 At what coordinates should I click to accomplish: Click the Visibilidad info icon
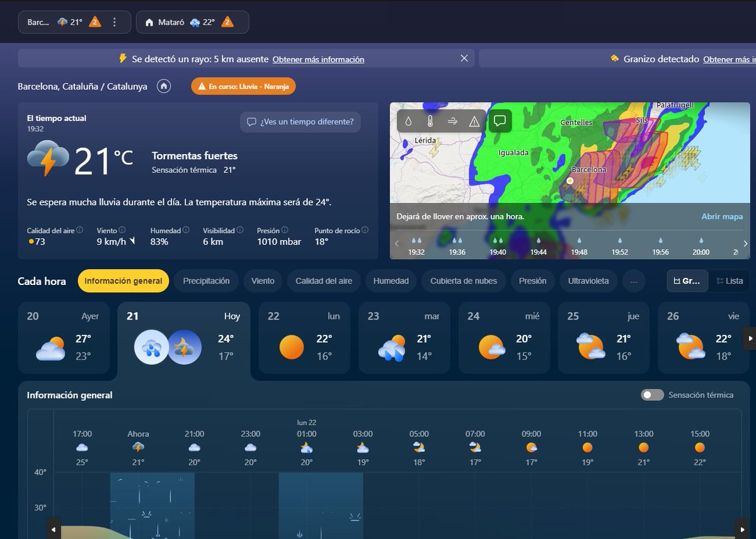click(x=240, y=231)
